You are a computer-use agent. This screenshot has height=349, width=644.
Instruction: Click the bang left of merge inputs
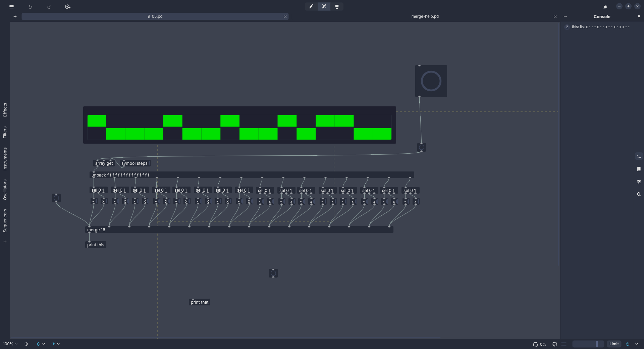point(56,198)
